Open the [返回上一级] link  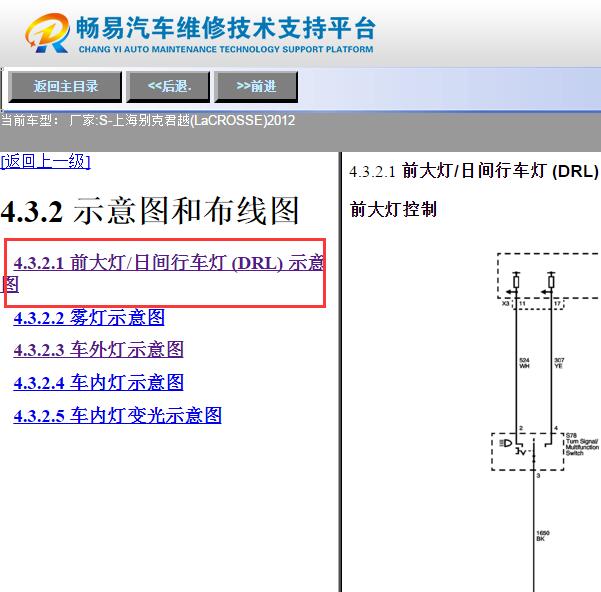45,161
